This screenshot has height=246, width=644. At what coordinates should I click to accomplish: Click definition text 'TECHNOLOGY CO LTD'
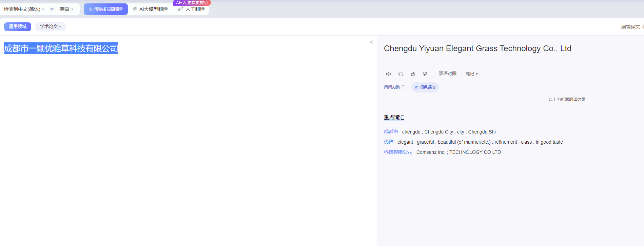(475, 152)
